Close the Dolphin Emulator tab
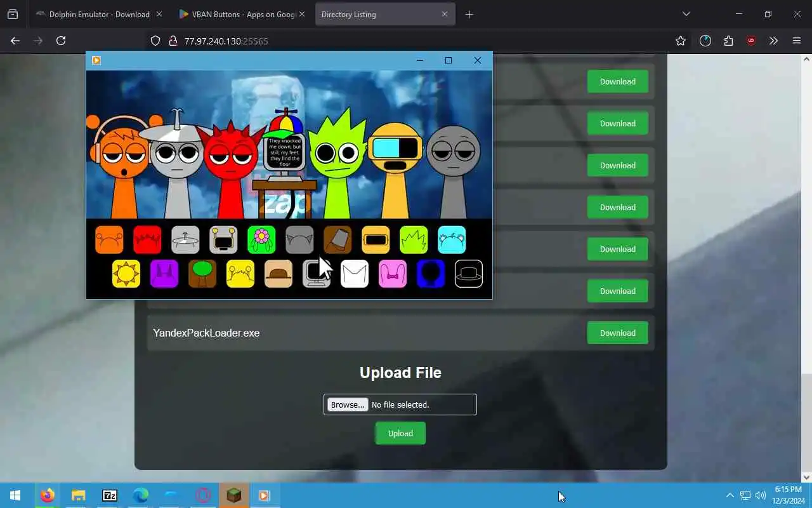Viewport: 812px width, 508px height. point(159,14)
